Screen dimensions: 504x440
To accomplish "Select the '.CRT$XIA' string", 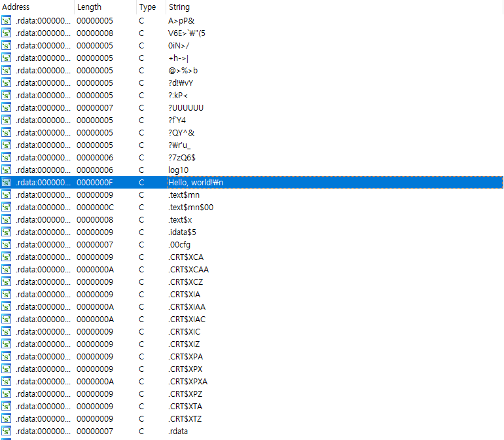I will [x=184, y=294].
